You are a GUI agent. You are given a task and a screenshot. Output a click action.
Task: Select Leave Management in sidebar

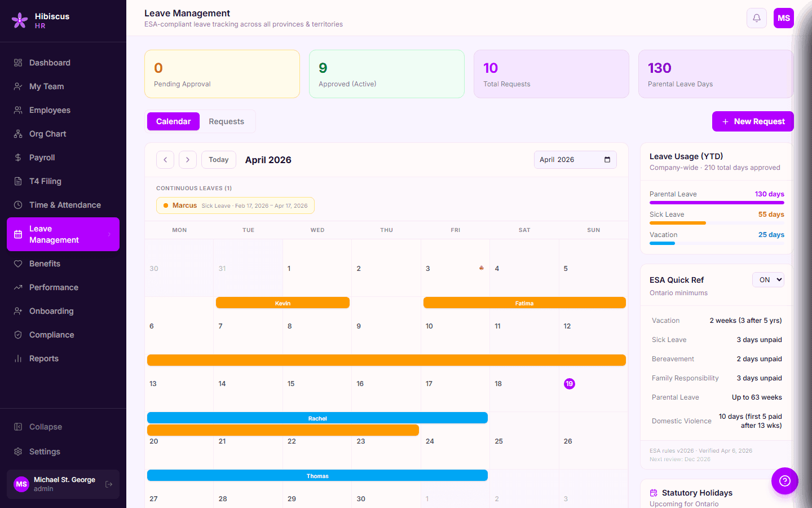[x=63, y=234]
